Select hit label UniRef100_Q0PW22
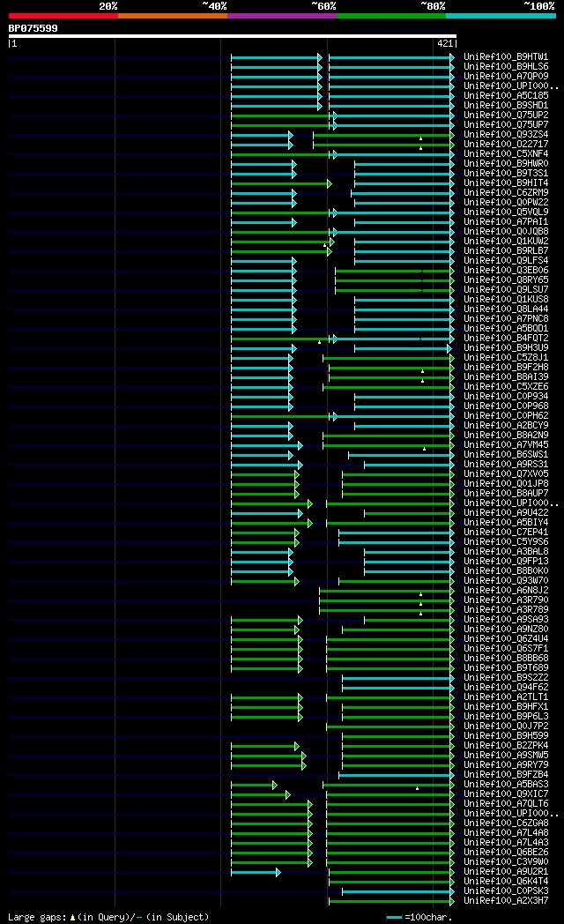The width and height of the screenshot is (564, 924). point(506,202)
